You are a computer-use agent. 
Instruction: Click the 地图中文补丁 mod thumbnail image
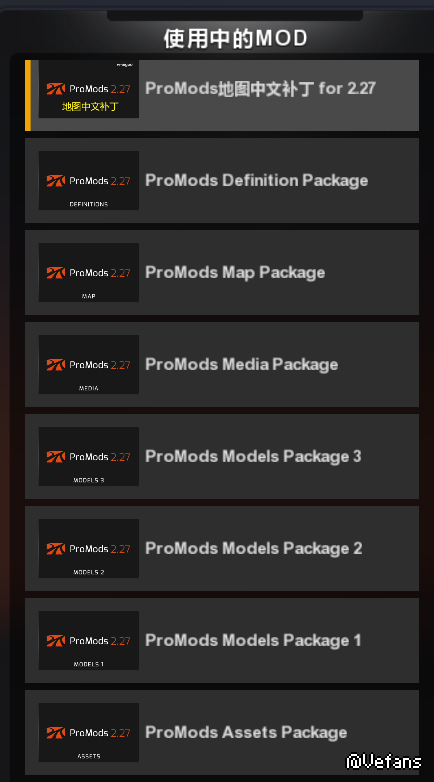89,89
